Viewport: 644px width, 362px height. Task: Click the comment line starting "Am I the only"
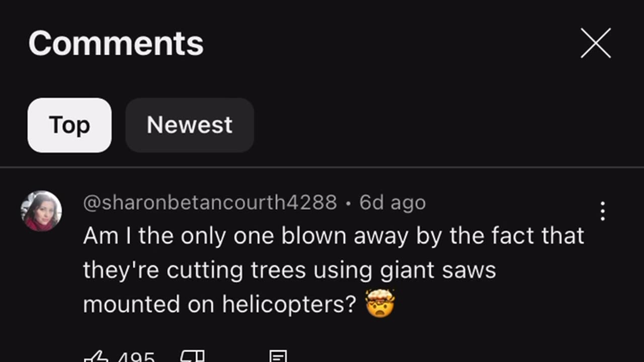[333, 236]
